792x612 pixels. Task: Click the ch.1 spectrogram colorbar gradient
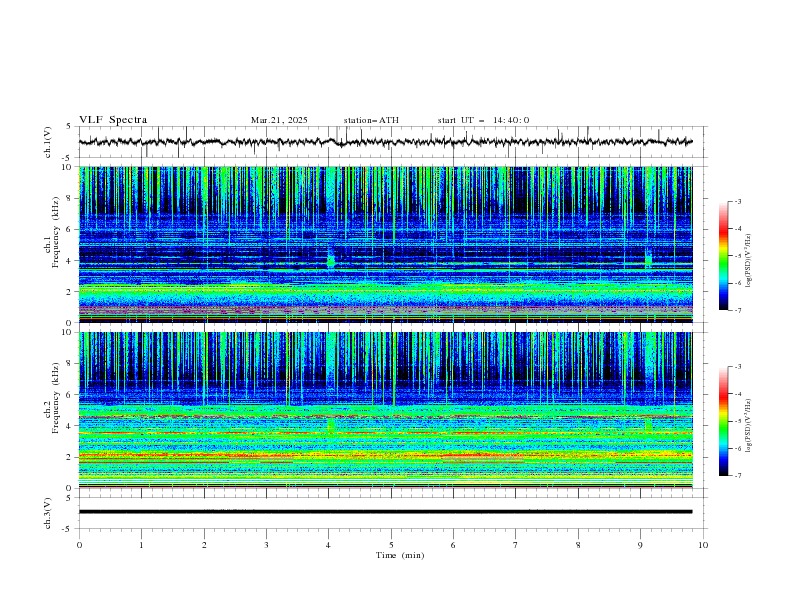pos(723,256)
